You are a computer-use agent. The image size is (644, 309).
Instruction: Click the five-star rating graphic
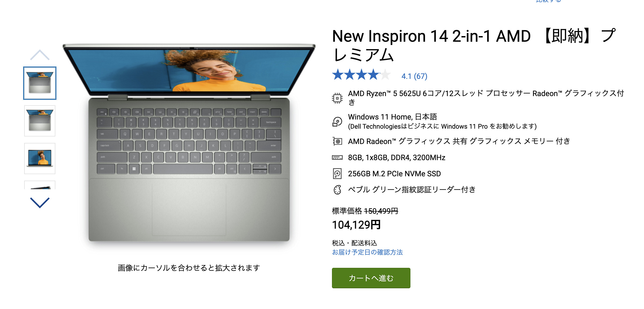(361, 75)
